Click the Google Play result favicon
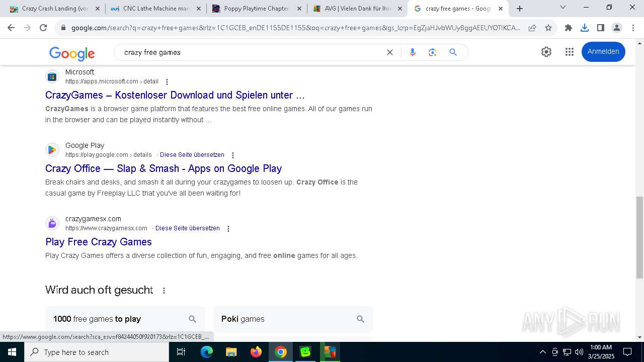The height and width of the screenshot is (362, 644). pos(52,150)
